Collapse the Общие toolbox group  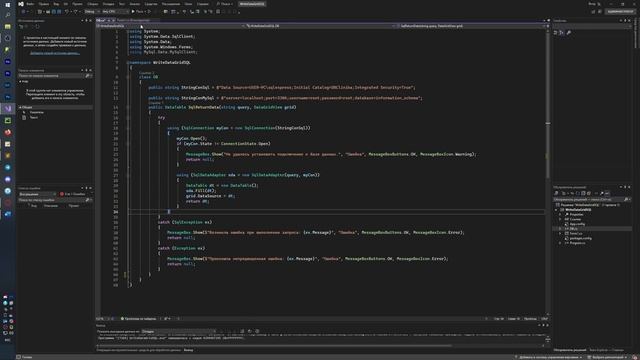20,107
